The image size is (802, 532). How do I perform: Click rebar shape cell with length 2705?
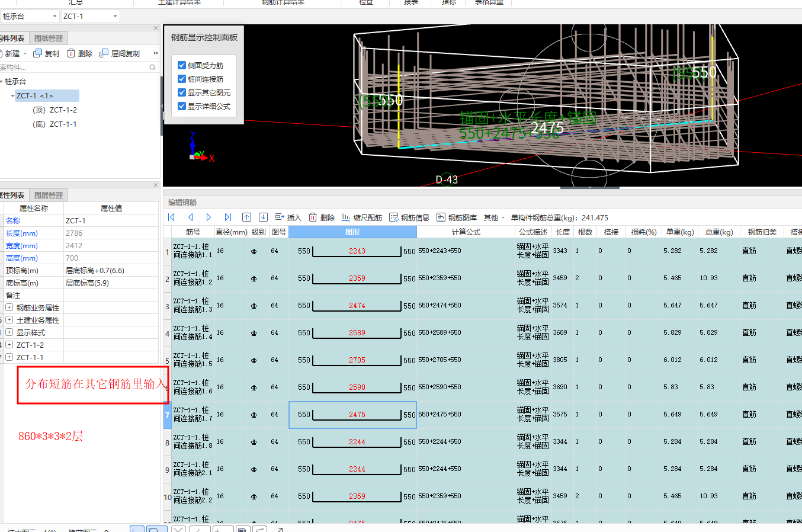pyautogui.click(x=352, y=360)
